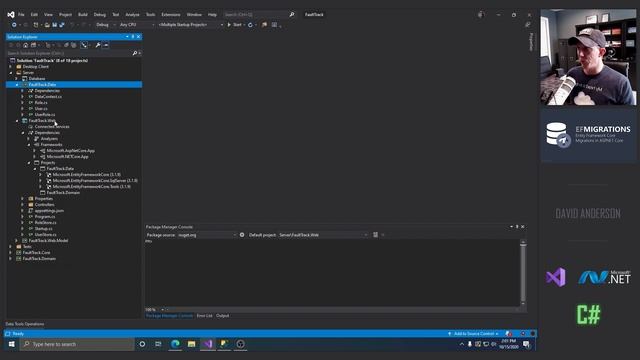This screenshot has height=360, width=640.
Task: Select the FaultTrack.Web project node
Action: (x=42, y=121)
